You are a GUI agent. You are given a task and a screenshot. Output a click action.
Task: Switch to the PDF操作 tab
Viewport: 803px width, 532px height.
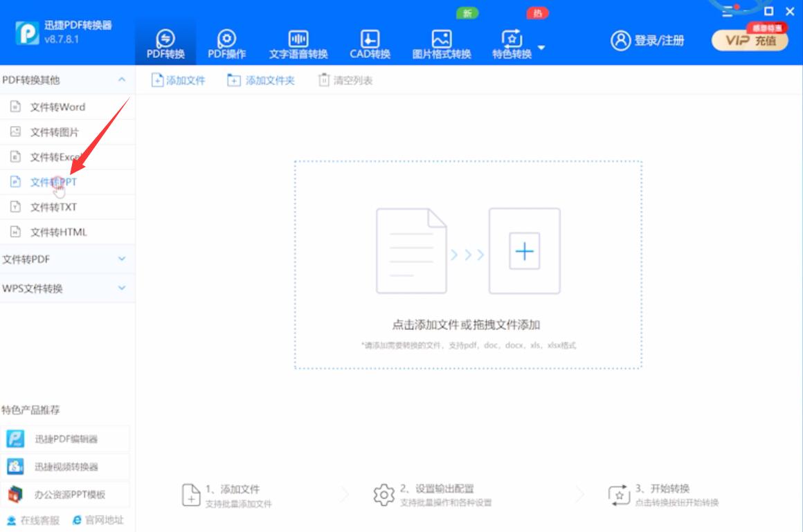[227, 44]
